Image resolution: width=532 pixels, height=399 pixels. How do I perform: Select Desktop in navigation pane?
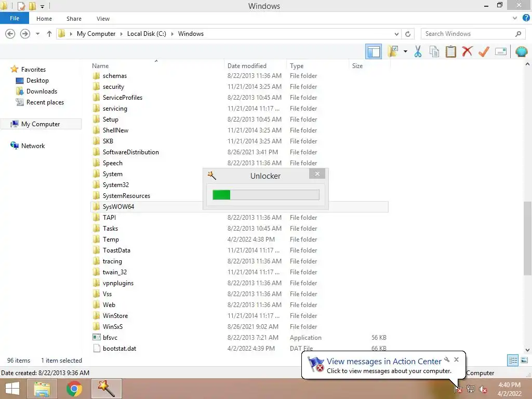37,81
